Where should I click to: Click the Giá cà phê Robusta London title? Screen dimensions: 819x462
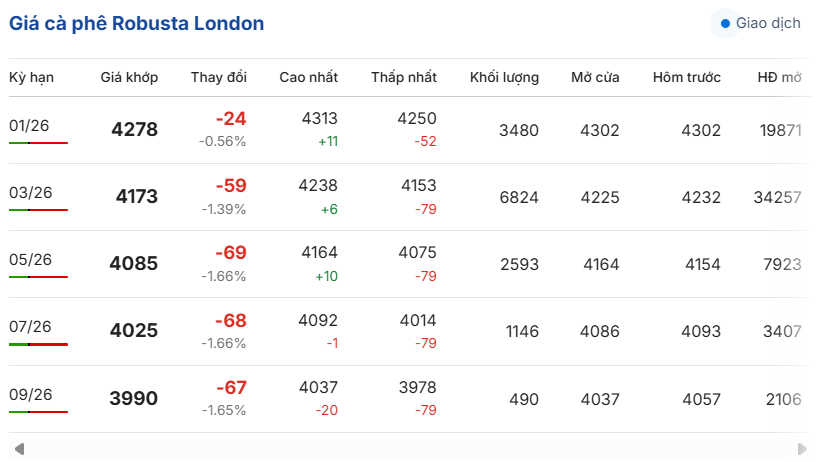(x=137, y=23)
